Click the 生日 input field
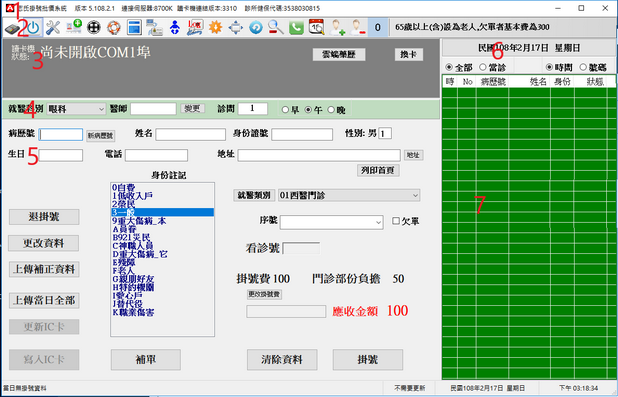 61,155
